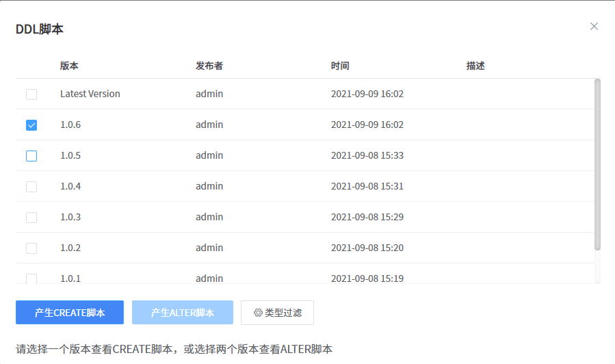
Task: Select the Latest Version row text
Action: (x=90, y=94)
